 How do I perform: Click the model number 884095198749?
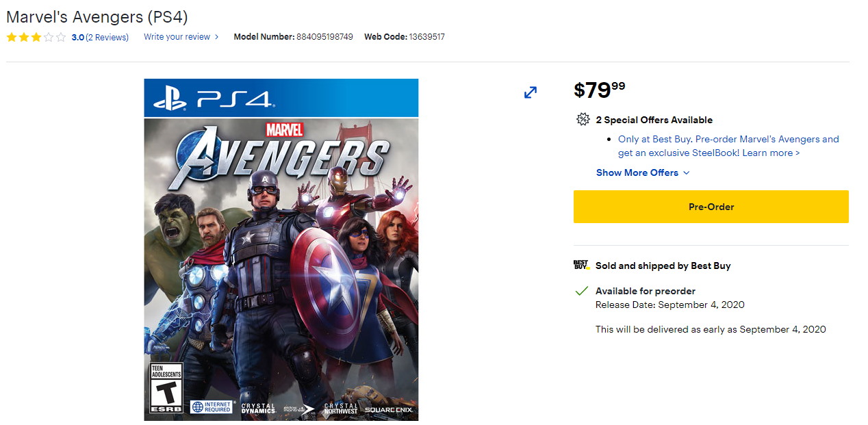(x=324, y=37)
